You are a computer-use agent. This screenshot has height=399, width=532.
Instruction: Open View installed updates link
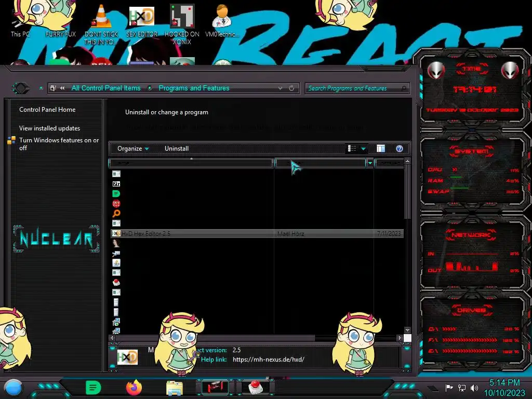[x=49, y=128]
